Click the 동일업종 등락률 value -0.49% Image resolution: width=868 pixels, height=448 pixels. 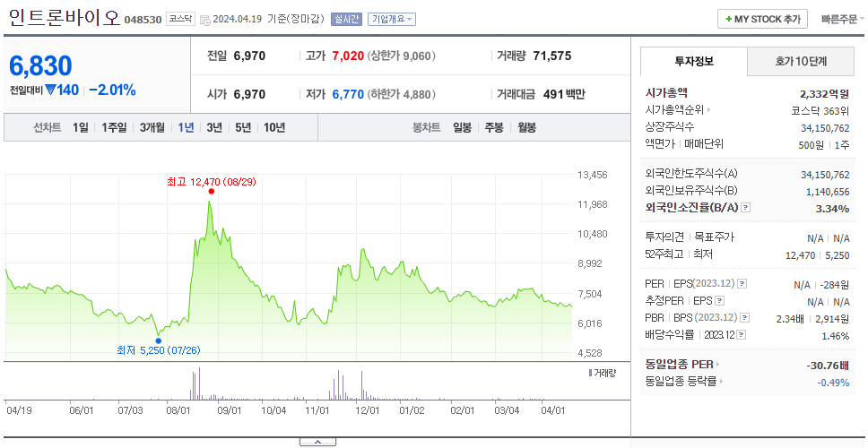click(833, 383)
